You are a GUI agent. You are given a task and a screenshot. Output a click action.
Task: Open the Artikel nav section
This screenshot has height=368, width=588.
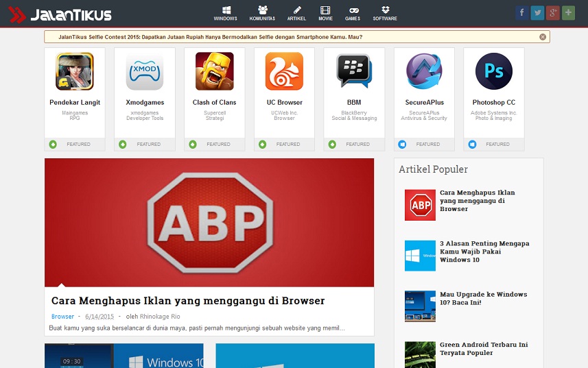296,14
